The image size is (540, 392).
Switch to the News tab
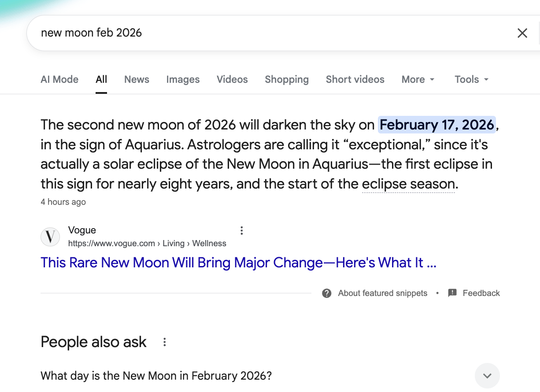tap(137, 80)
